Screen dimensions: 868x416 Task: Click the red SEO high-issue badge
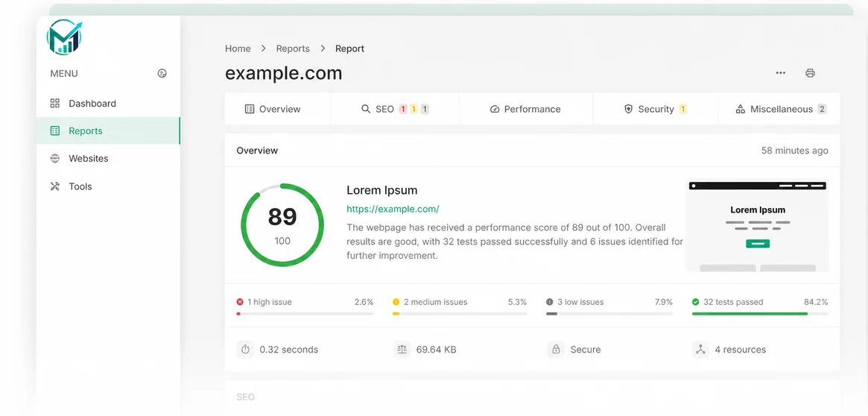point(403,109)
